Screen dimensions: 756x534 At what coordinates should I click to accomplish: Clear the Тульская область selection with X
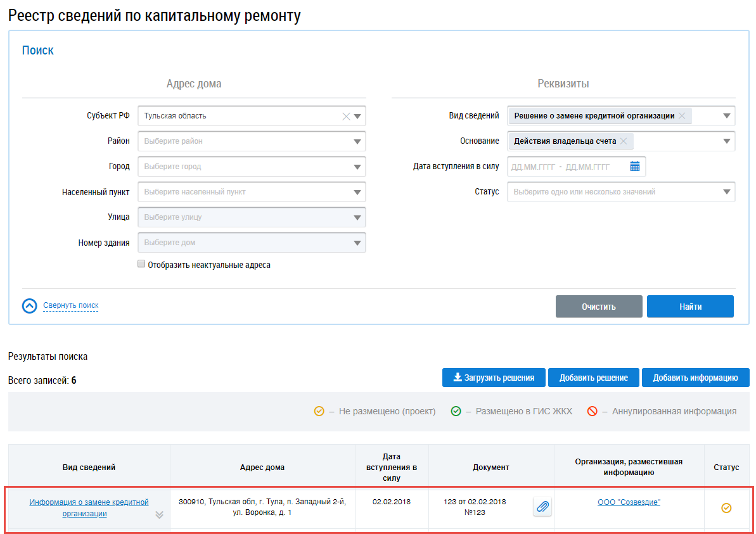346,116
